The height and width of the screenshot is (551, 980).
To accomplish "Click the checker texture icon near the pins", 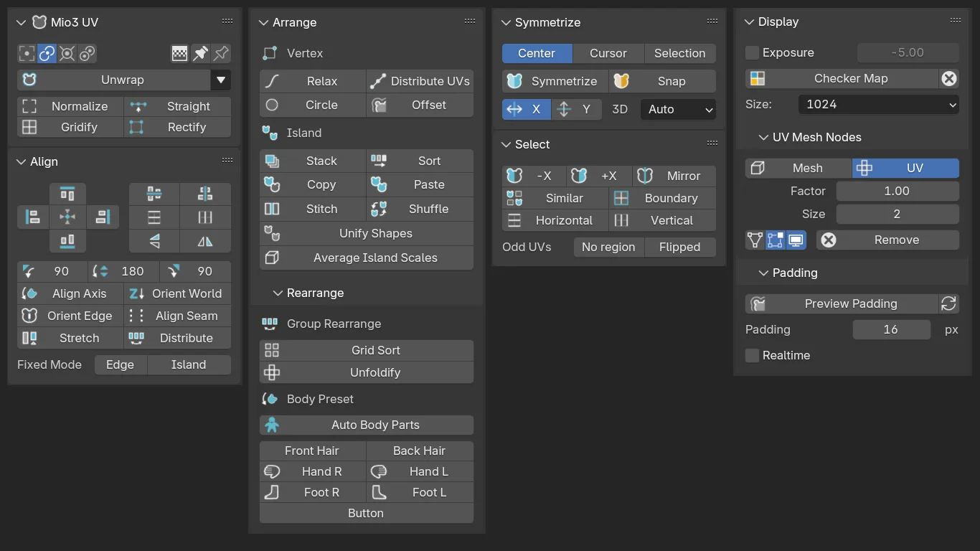I will point(178,53).
